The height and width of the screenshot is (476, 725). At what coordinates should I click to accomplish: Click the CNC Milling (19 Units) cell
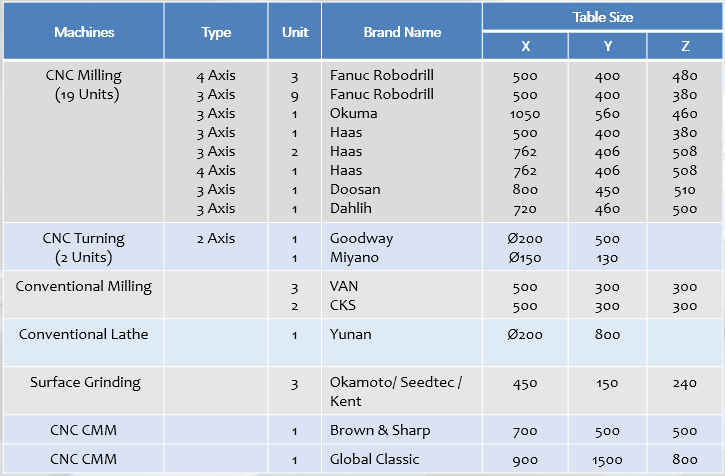(84, 85)
